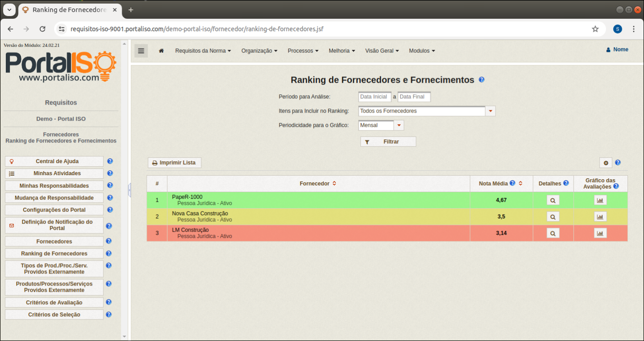Open help icon beside Configurações do Portal
The width and height of the screenshot is (644, 341).
110,210
